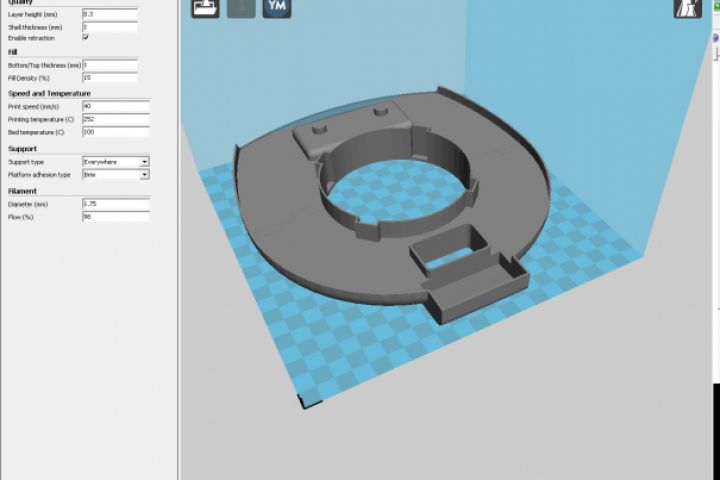The width and height of the screenshot is (720, 480).
Task: Click the grayed-out save toolpath icon
Action: [241, 8]
